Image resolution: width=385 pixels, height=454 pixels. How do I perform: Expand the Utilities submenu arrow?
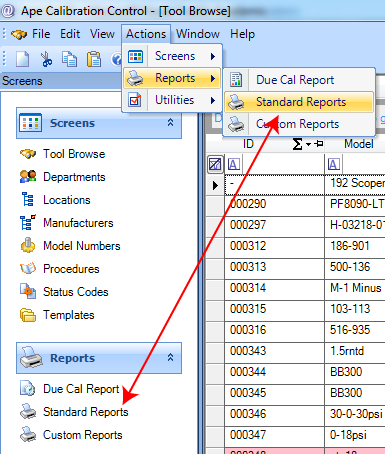pyautogui.click(x=213, y=100)
